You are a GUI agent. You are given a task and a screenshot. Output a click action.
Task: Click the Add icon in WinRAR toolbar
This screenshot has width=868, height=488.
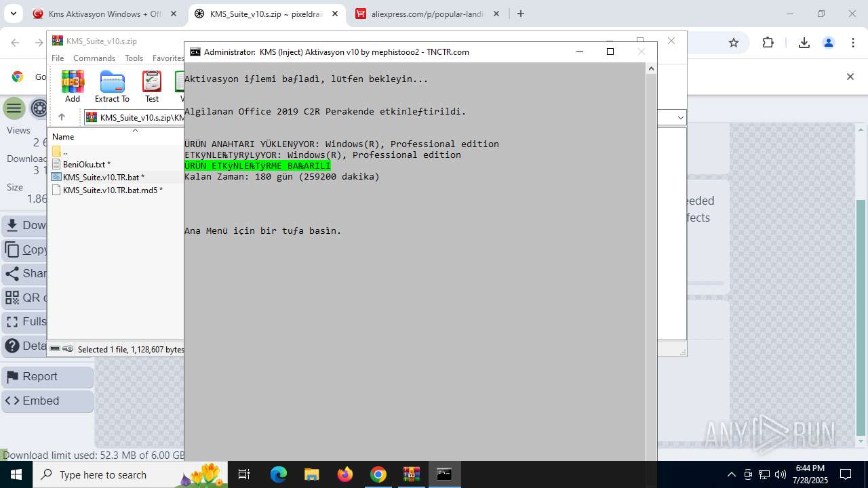73,86
